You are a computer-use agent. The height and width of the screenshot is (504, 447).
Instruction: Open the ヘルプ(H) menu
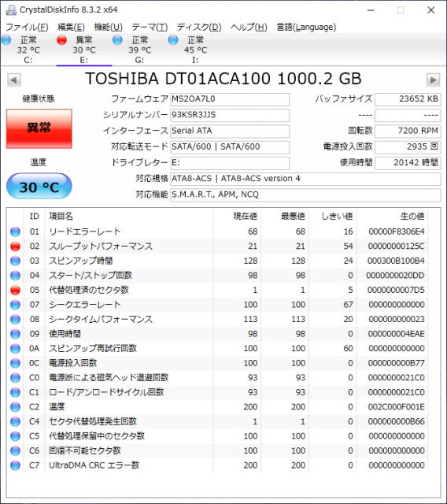tap(249, 28)
